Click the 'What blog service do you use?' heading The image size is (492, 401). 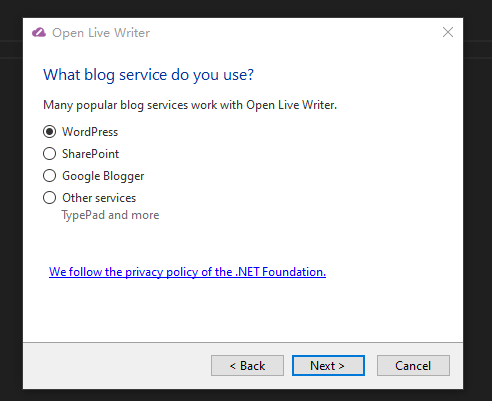tap(148, 75)
